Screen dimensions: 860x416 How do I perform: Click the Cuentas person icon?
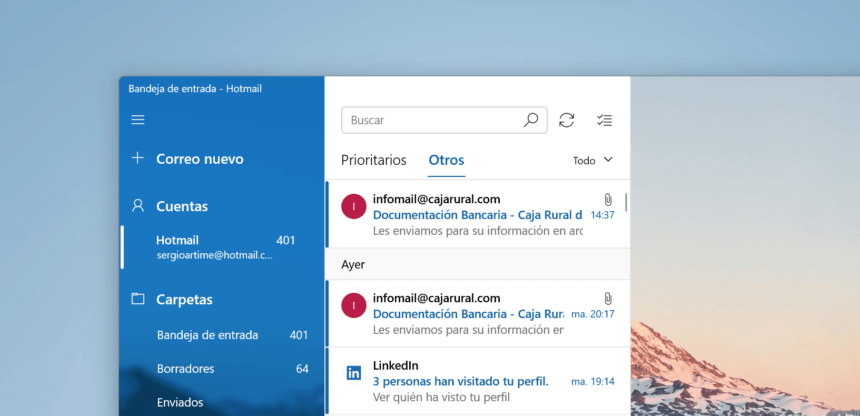138,206
